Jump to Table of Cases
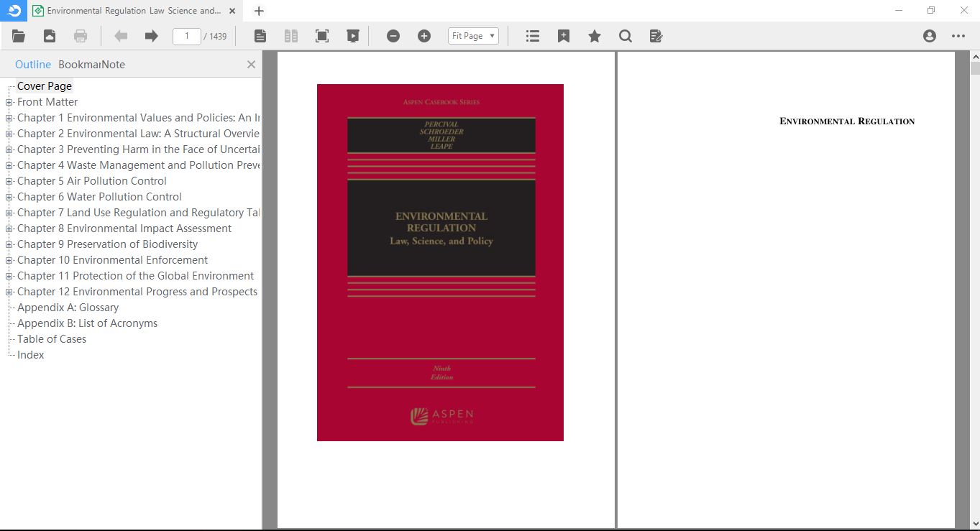Screen dimensions: 980x531 click(x=52, y=339)
